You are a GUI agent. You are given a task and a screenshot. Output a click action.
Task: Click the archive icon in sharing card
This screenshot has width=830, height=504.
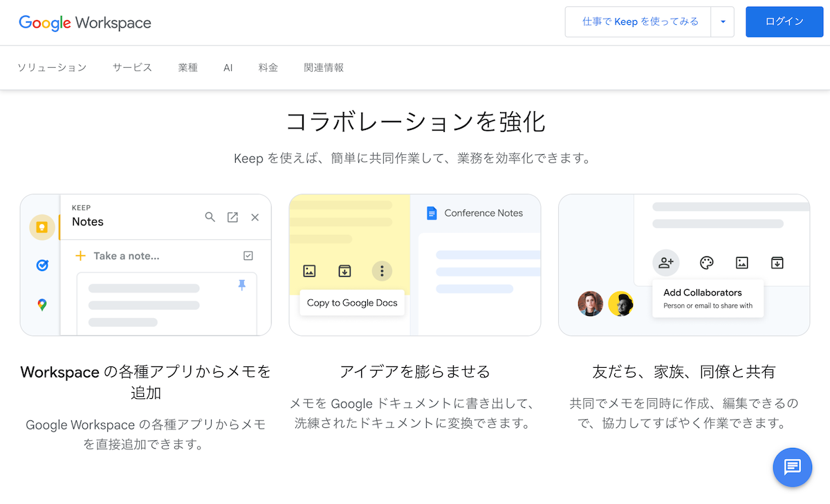(777, 263)
